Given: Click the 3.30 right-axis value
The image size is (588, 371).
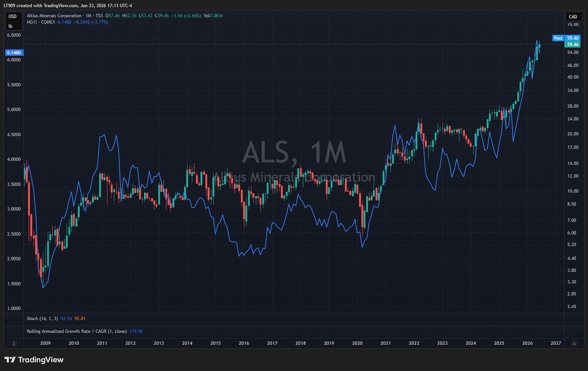Looking at the screenshot, I should pos(571,282).
